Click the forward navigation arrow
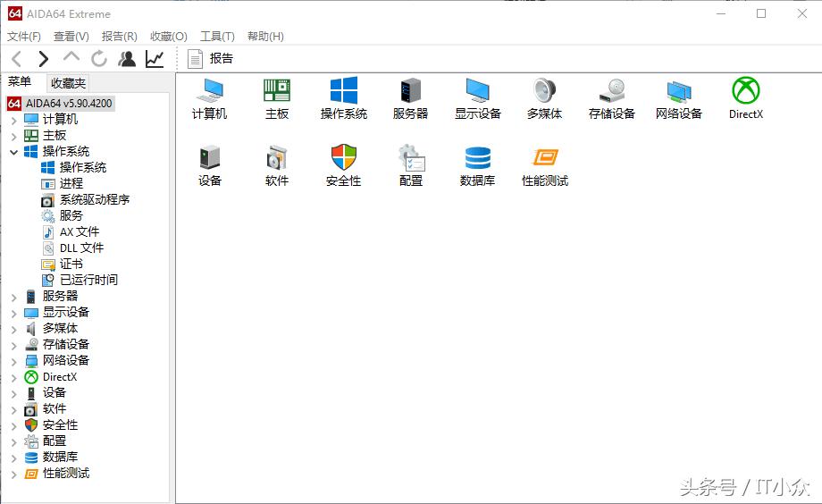 click(44, 59)
